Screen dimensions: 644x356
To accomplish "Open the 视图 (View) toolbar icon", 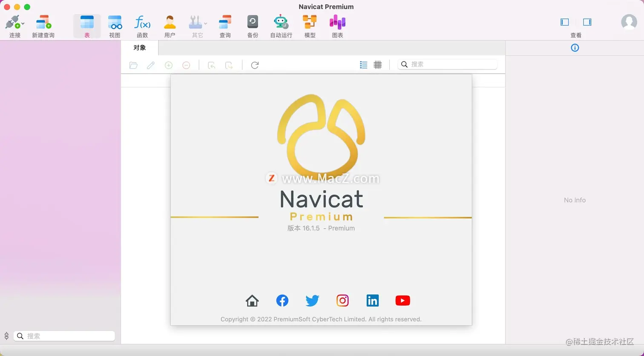I will [115, 22].
